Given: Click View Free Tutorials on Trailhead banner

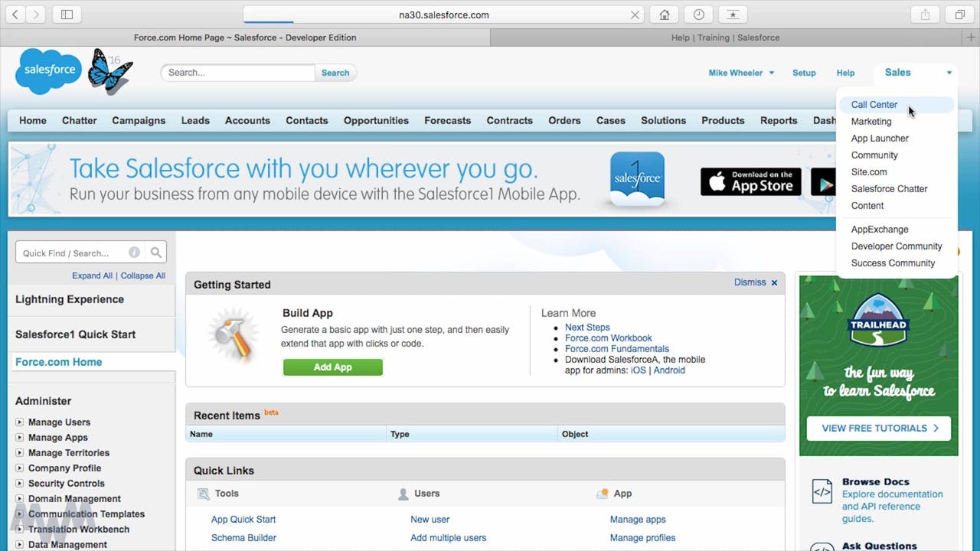Looking at the screenshot, I should (x=878, y=429).
